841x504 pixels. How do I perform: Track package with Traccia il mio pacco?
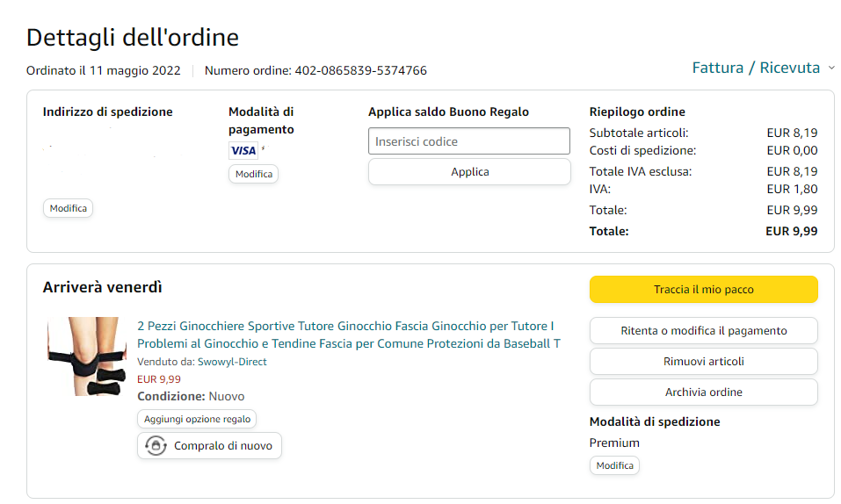pos(703,290)
